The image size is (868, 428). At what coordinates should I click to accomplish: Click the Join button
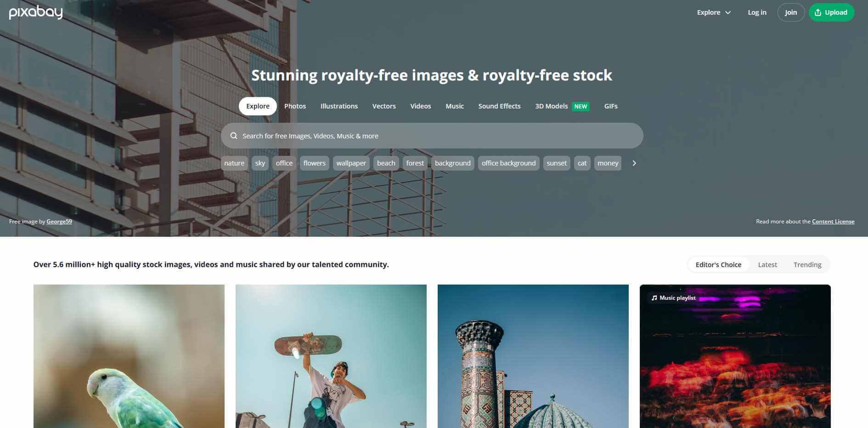791,12
